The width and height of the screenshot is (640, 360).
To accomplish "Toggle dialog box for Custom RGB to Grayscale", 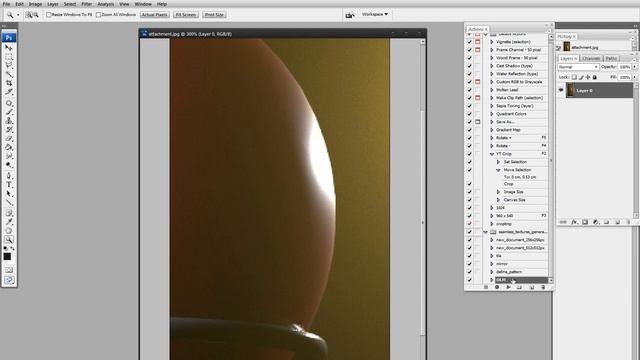I will point(478,82).
